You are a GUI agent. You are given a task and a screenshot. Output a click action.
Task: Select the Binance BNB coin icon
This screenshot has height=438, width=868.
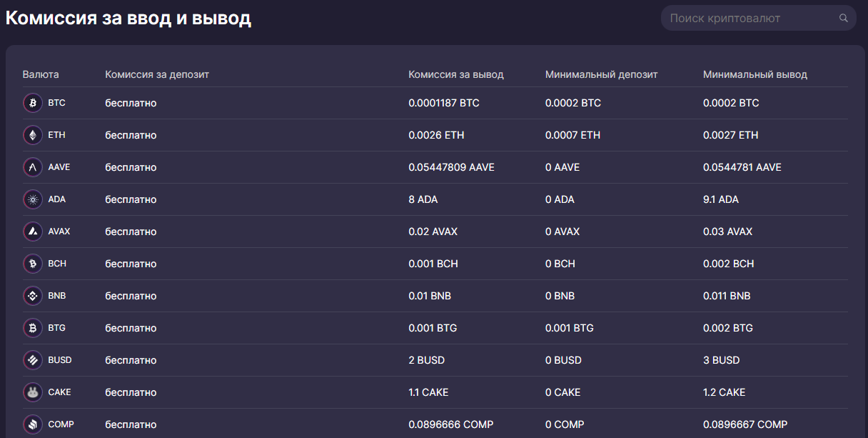tap(33, 296)
